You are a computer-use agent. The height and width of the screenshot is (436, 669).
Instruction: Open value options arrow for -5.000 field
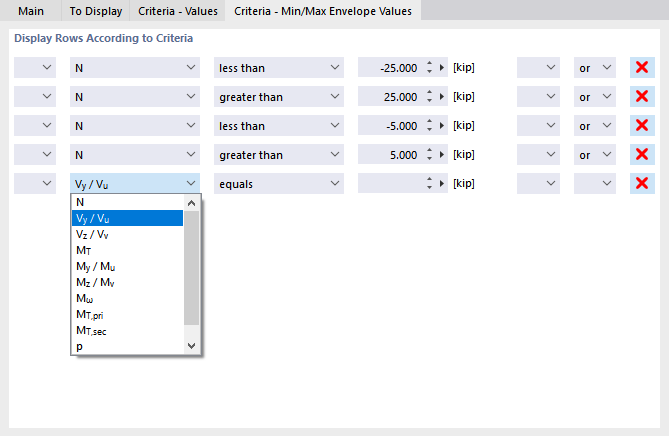pos(442,125)
